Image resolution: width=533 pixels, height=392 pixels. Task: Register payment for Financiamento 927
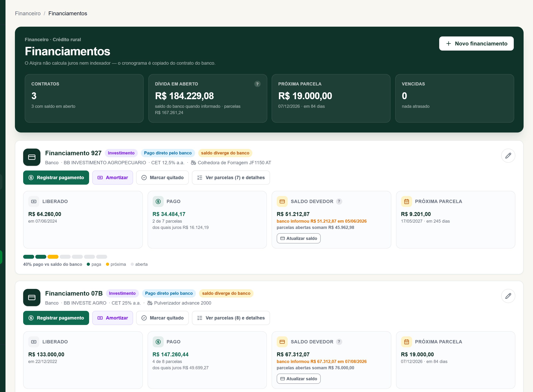(x=56, y=178)
